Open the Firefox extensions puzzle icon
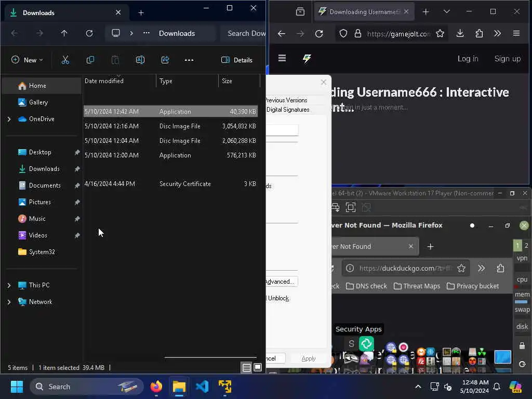The height and width of the screenshot is (399, 532). (479, 33)
